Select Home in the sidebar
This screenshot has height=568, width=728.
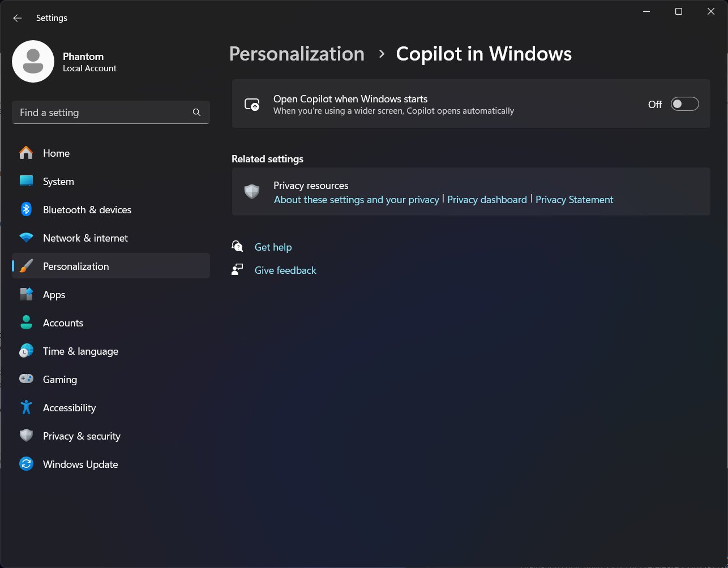(56, 153)
